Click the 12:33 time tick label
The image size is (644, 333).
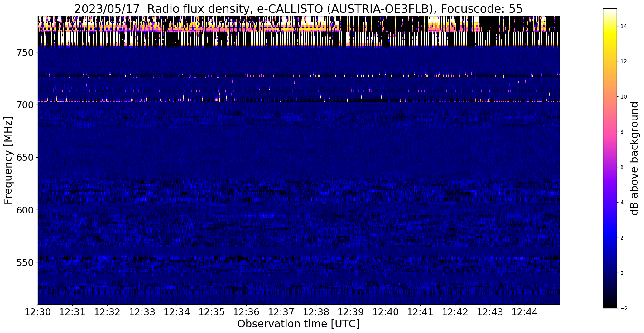click(x=142, y=312)
